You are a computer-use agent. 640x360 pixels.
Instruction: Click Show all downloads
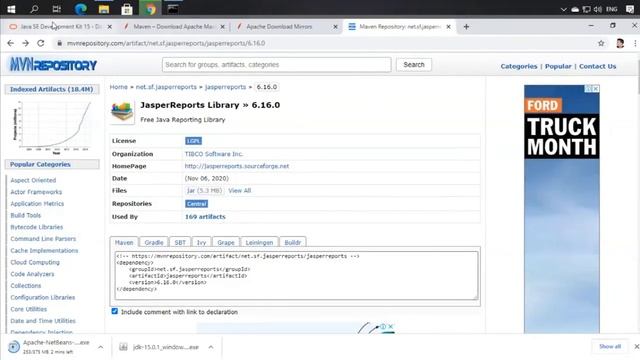pos(610,347)
